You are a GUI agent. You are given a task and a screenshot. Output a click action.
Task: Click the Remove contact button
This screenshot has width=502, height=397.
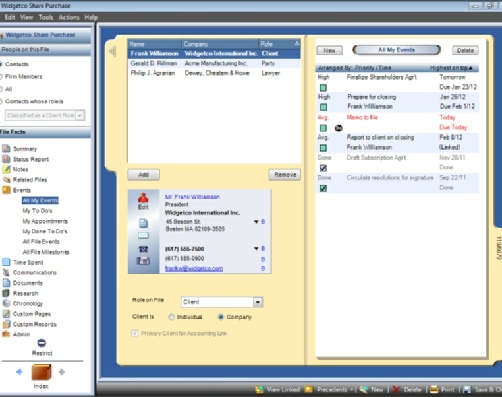tap(285, 175)
